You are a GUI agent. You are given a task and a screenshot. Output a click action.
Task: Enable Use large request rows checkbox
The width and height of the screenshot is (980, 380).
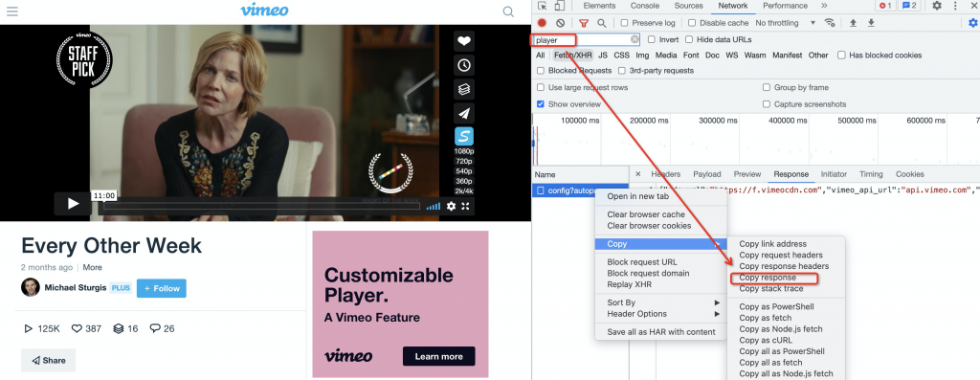pos(541,87)
